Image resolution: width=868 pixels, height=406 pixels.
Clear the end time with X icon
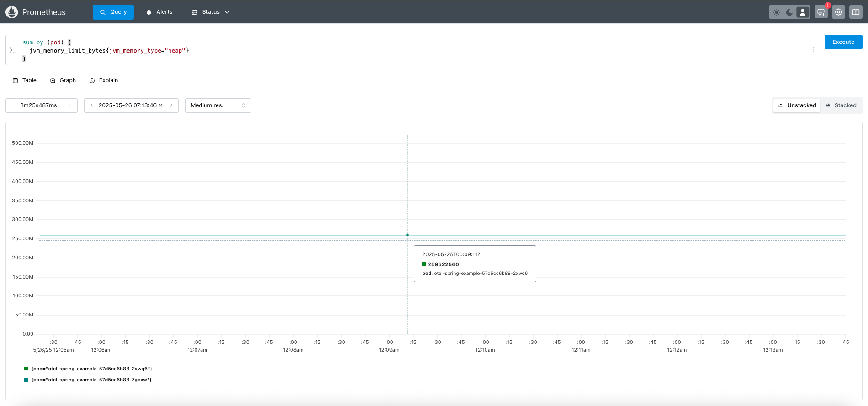[161, 105]
